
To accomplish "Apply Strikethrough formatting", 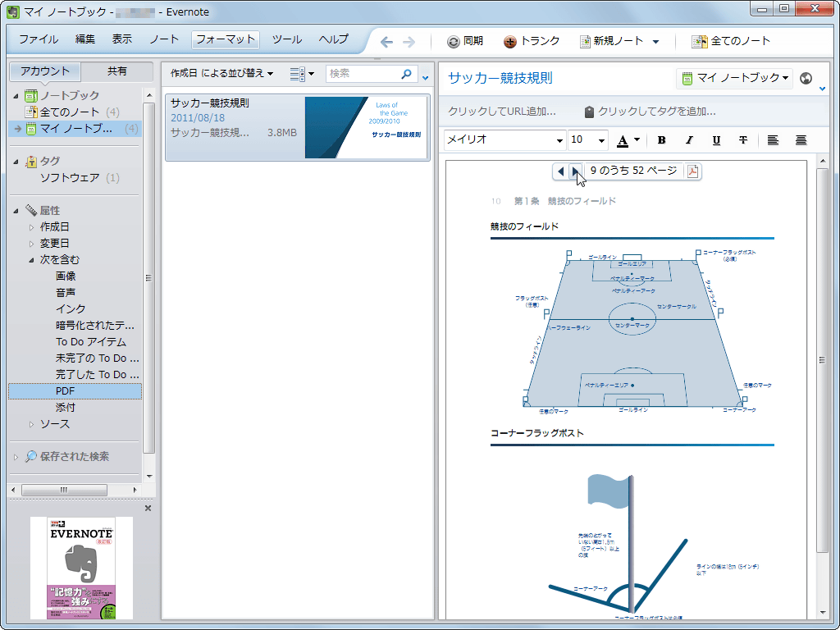I will coord(743,139).
